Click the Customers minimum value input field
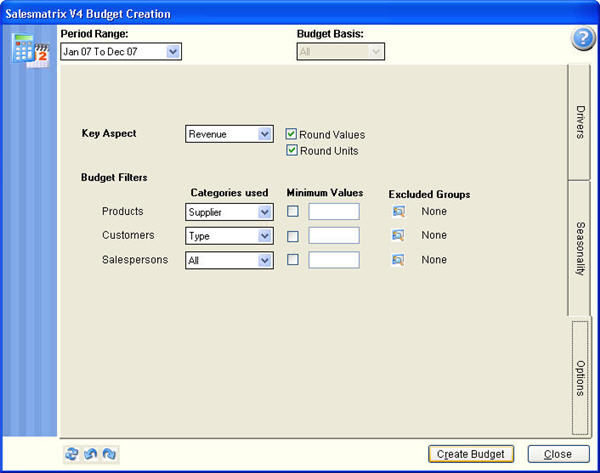This screenshot has height=473, width=600. pos(334,236)
